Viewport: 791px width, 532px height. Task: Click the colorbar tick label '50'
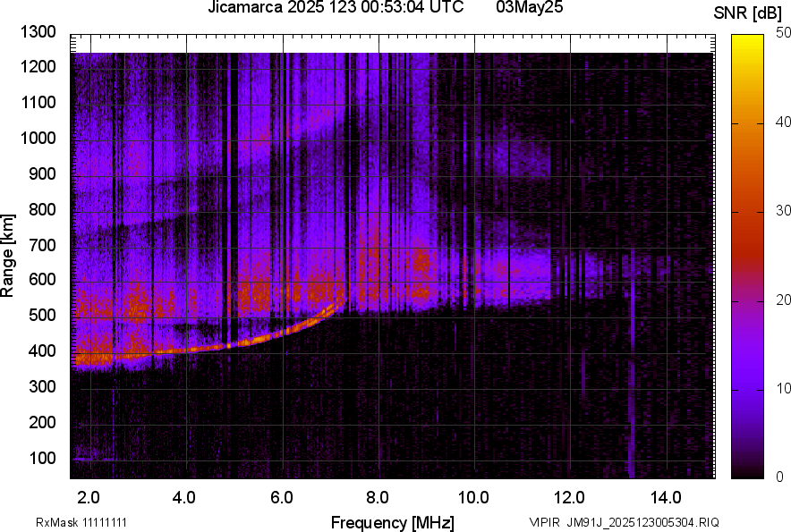point(783,33)
